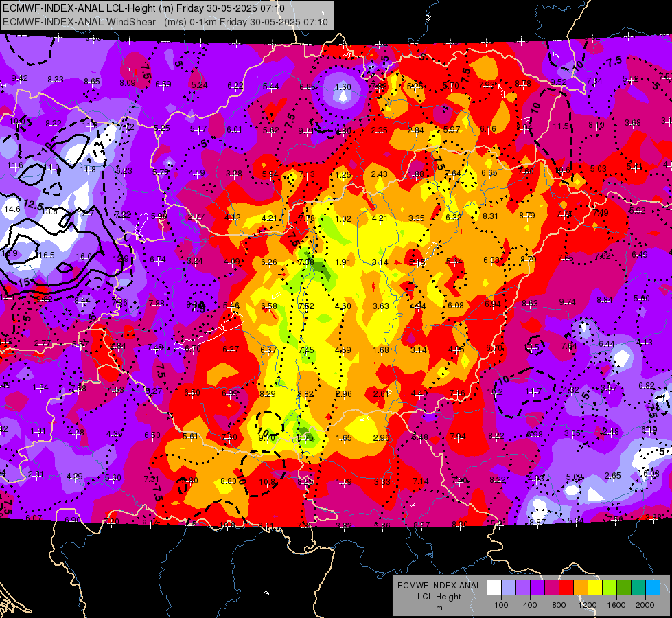Click the grid value '8.84'
This screenshot has height=618, width=672.
click(x=605, y=300)
